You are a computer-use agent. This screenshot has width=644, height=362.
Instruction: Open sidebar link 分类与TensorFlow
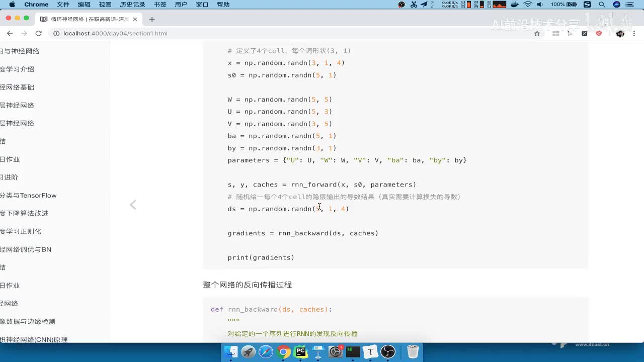pyautogui.click(x=28, y=196)
